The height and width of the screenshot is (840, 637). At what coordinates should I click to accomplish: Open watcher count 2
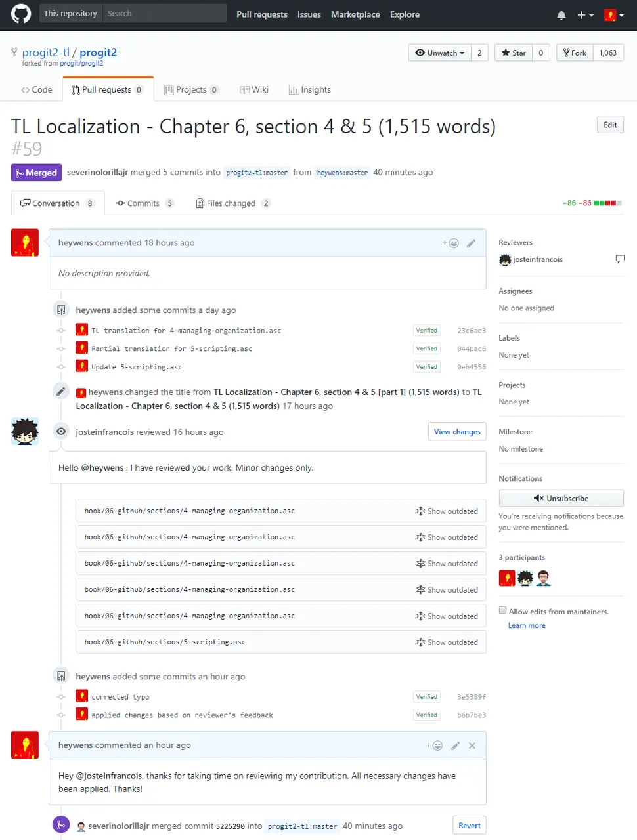coord(479,52)
